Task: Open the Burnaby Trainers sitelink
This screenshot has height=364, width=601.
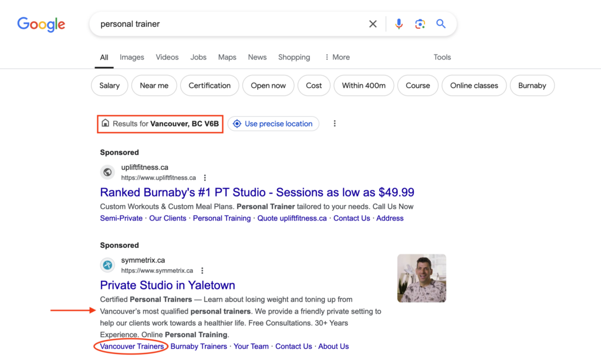Action: click(198, 346)
